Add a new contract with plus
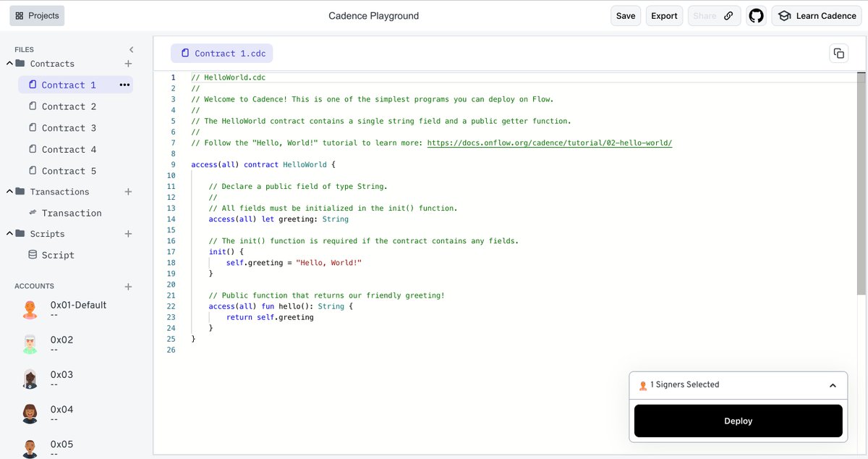 128,64
